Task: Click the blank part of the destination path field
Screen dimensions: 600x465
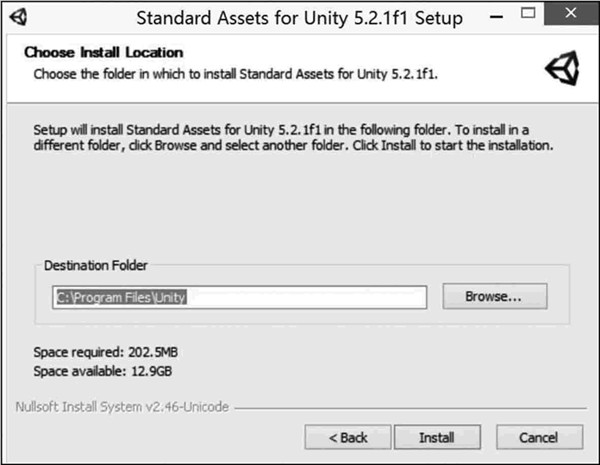Action: [310, 297]
